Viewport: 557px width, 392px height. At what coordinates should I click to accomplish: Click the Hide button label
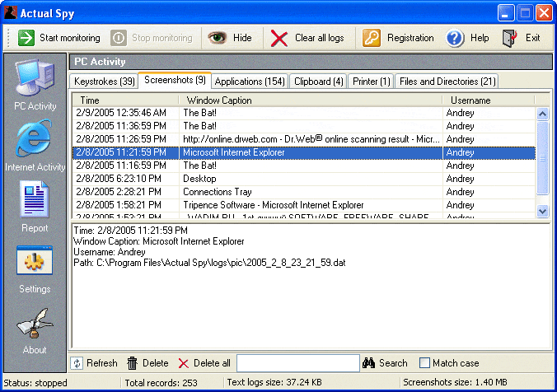[x=242, y=38]
